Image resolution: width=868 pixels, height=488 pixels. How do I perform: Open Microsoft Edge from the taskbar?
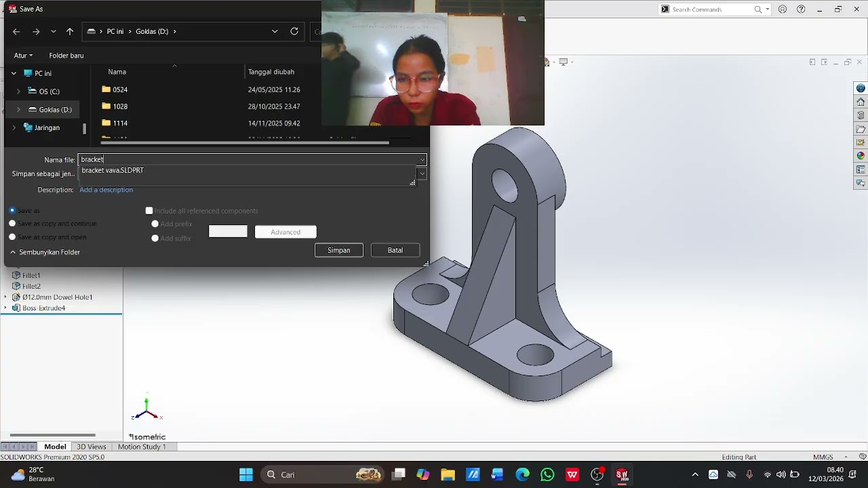coord(522,474)
